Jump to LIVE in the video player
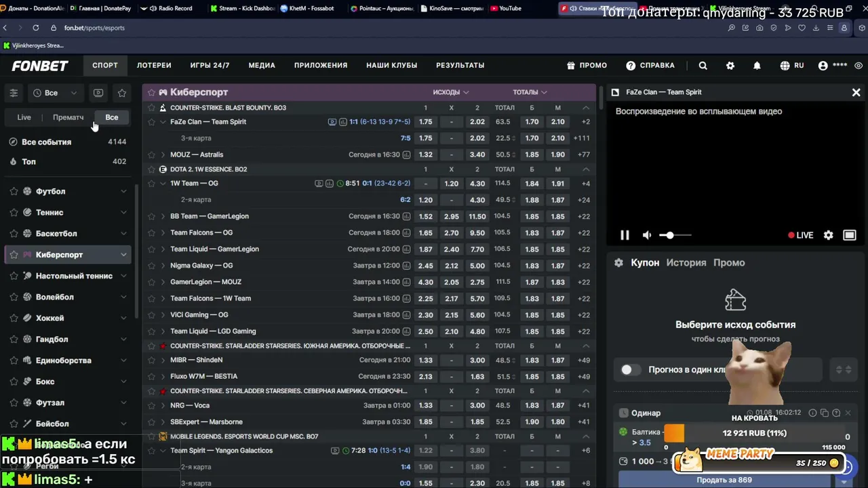The image size is (868, 488). (x=800, y=235)
